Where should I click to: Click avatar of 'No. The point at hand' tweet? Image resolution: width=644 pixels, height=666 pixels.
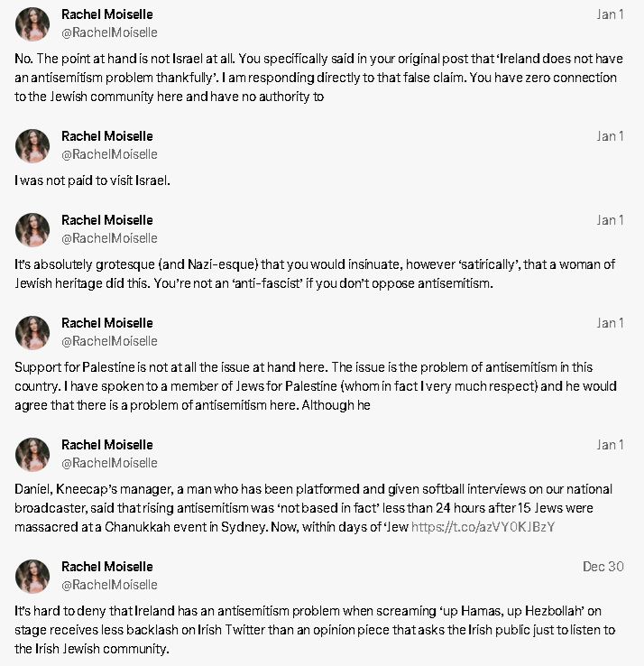point(32,23)
